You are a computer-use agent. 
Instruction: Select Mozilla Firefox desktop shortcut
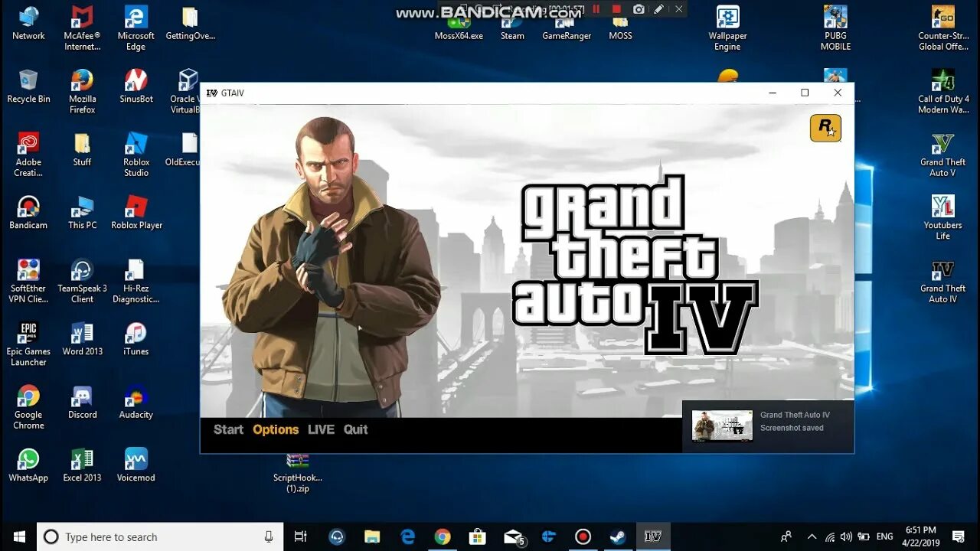click(82, 92)
